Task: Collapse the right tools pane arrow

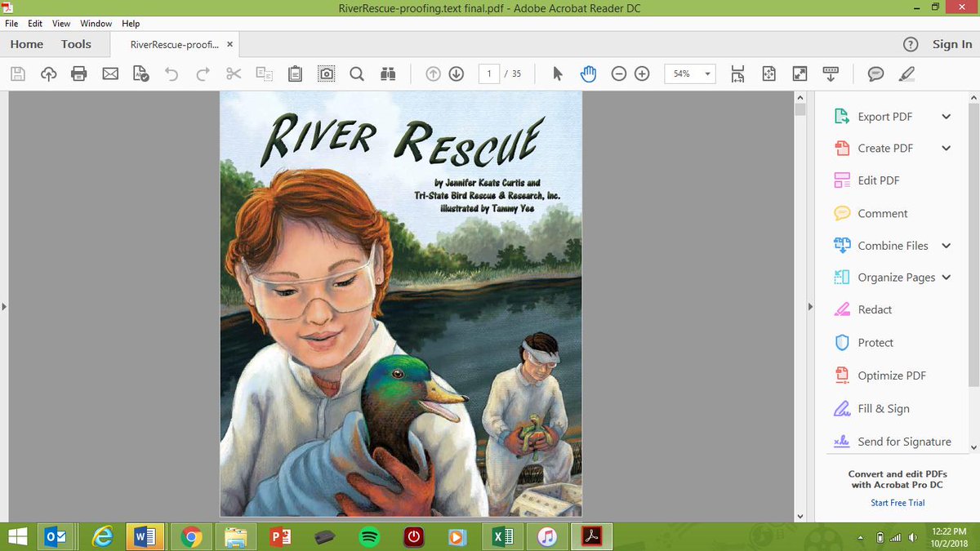Action: point(811,307)
